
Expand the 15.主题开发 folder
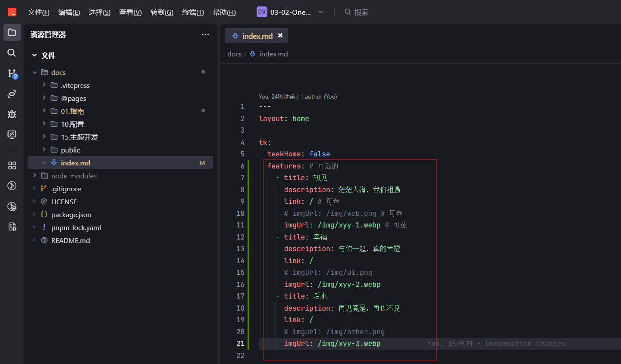coord(44,137)
